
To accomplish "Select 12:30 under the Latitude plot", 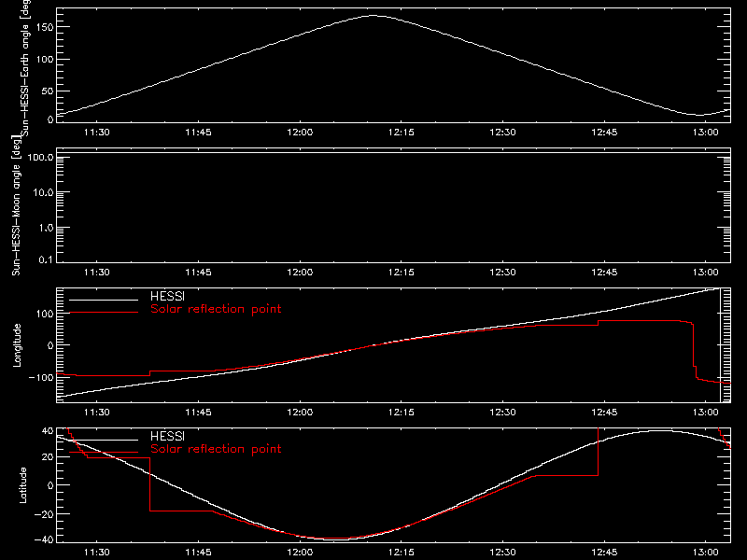I will click(x=502, y=553).
